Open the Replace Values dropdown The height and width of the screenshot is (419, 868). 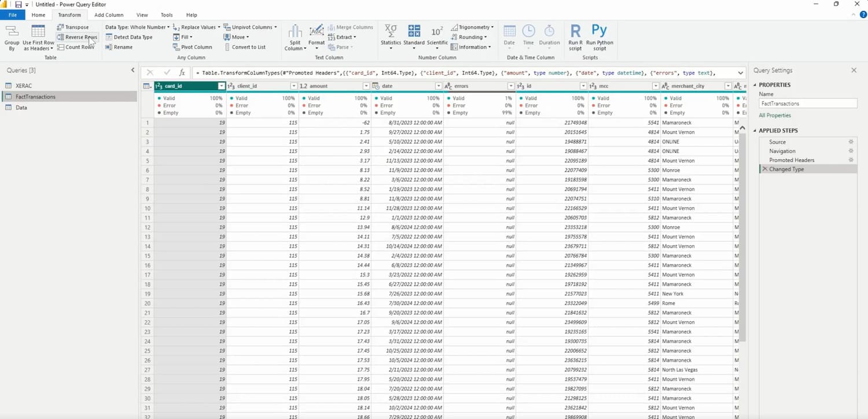(x=196, y=27)
